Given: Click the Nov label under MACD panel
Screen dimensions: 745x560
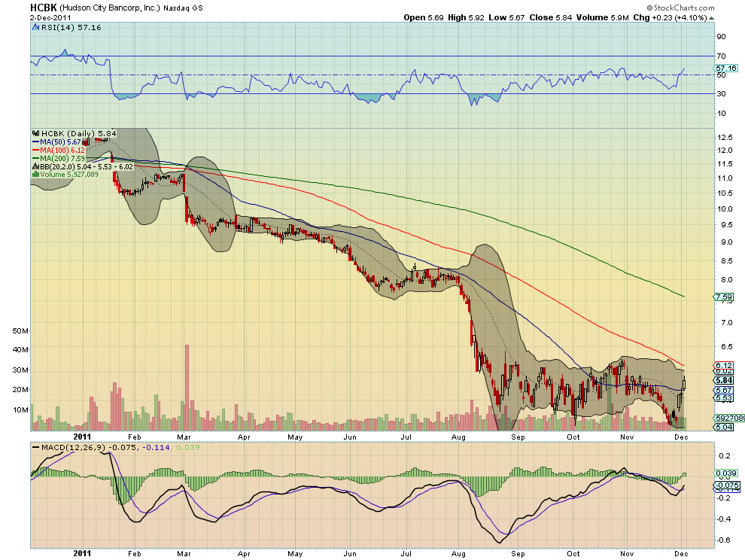Looking at the screenshot, I should coord(627,554).
